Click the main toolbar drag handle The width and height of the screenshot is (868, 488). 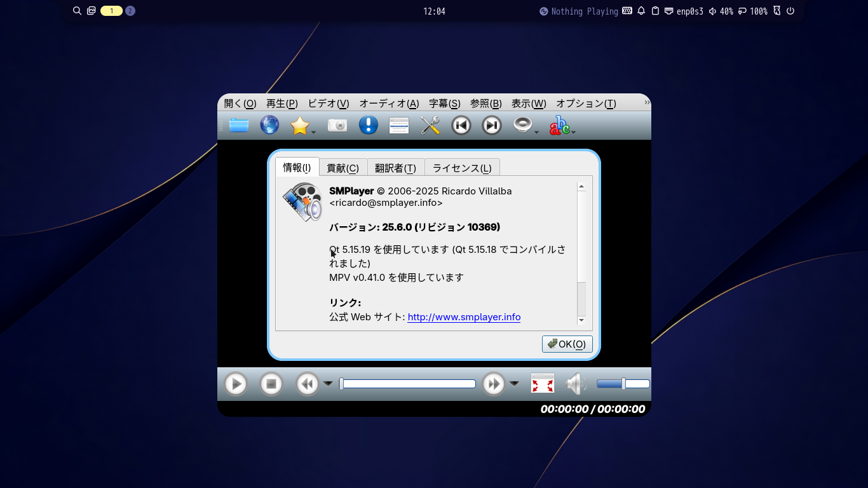coord(220,126)
